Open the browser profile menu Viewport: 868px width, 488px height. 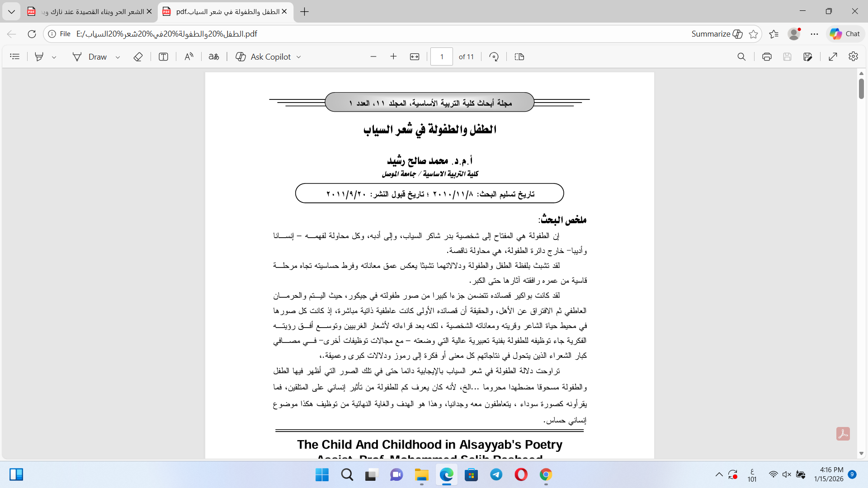pyautogui.click(x=794, y=34)
